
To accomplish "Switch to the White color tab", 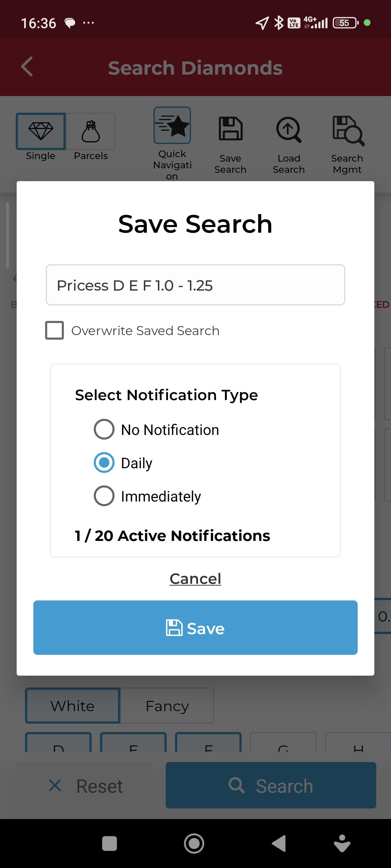I will tap(72, 706).
